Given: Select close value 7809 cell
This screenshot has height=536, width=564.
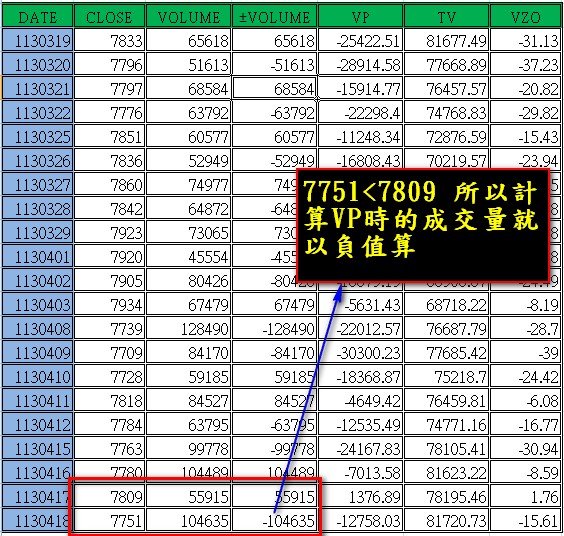Looking at the screenshot, I should [109, 496].
